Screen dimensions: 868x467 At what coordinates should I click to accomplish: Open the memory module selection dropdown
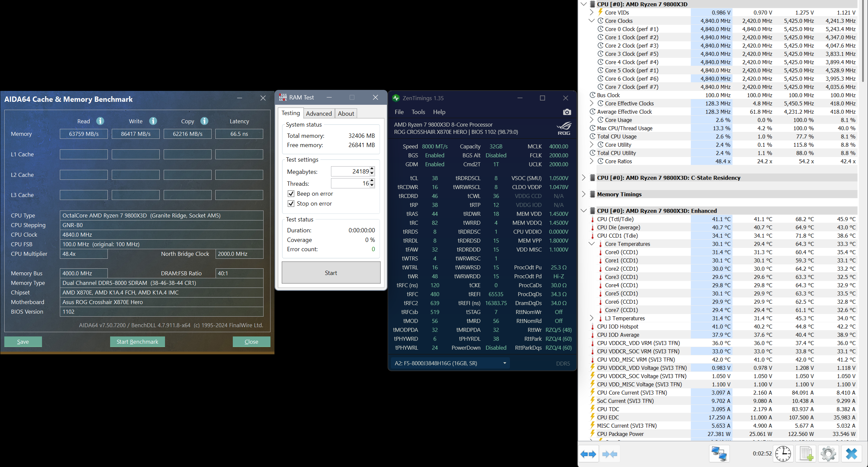tap(504, 363)
